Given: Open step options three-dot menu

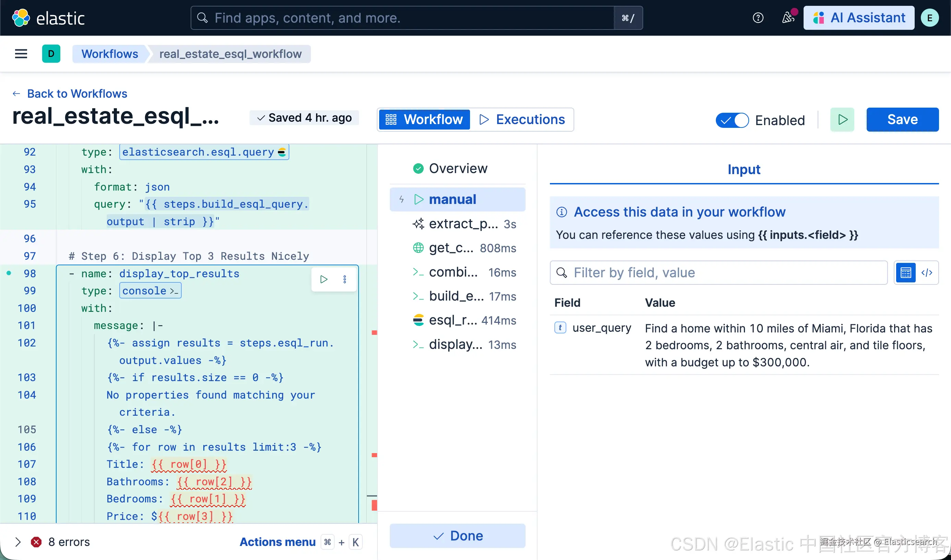Looking at the screenshot, I should 345,279.
